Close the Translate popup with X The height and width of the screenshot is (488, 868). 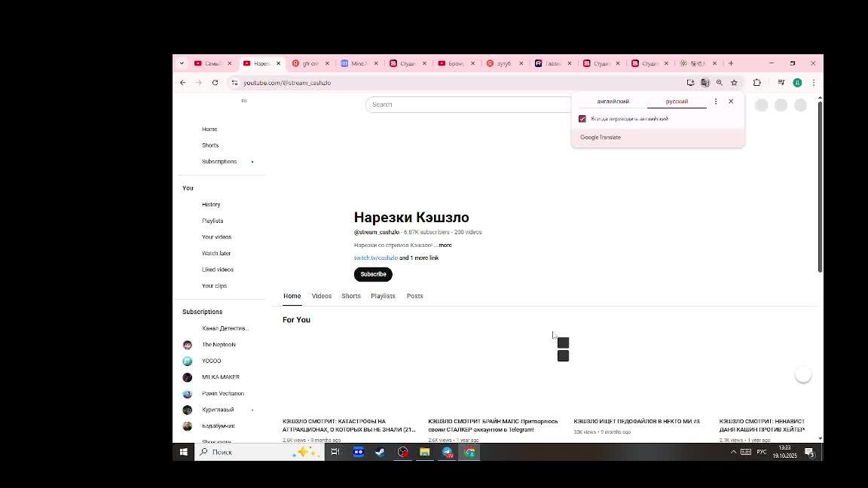[x=731, y=101]
